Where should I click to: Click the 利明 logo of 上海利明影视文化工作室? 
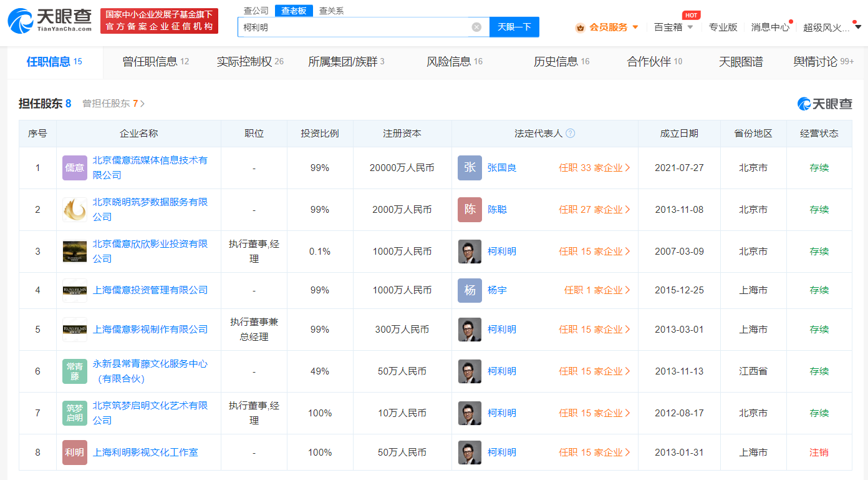point(75,453)
